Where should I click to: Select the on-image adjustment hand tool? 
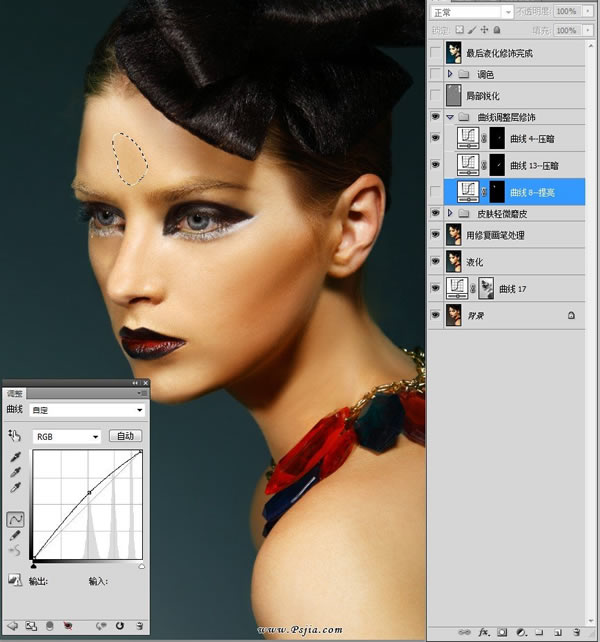pos(14,436)
